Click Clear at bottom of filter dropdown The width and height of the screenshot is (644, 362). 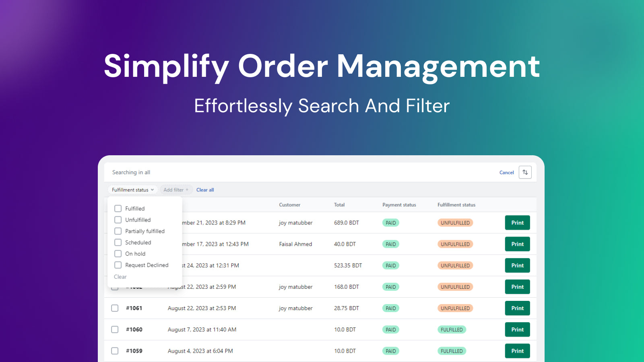120,277
